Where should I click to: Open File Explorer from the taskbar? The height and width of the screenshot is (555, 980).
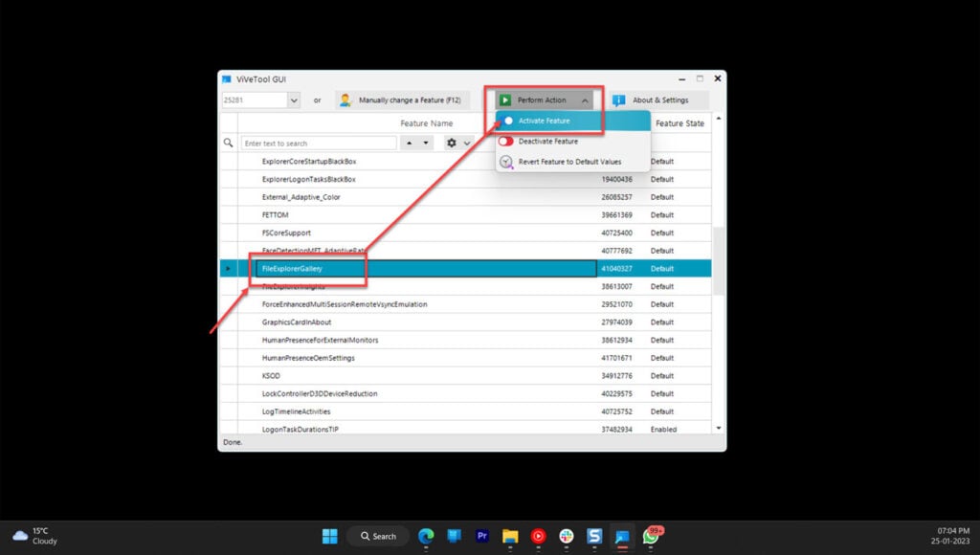tap(510, 536)
